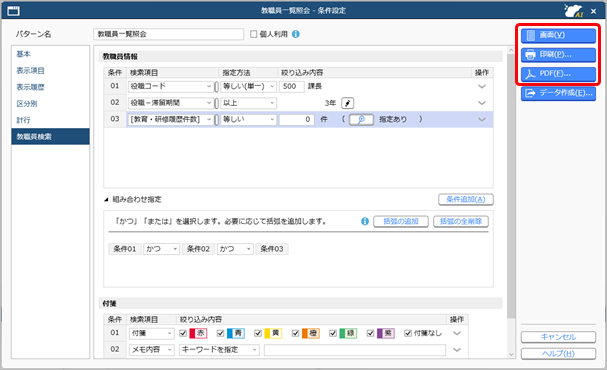Click the 条件01 label in combination area

[125, 249]
